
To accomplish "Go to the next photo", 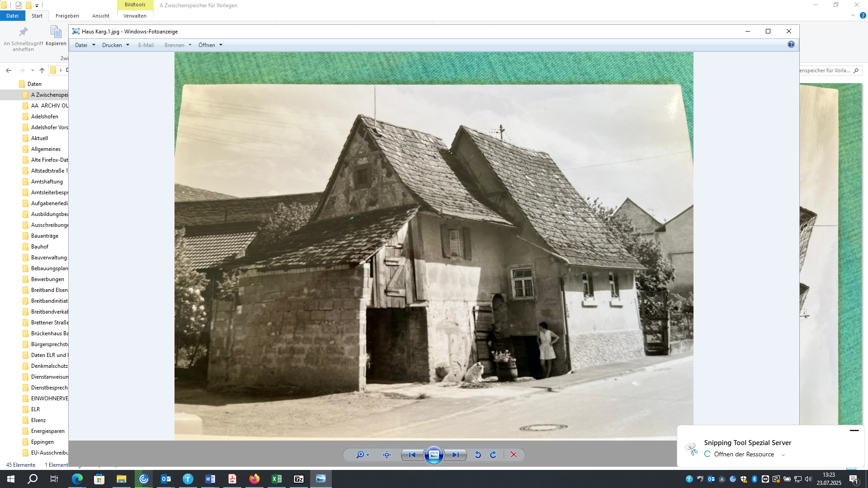I will click(456, 455).
